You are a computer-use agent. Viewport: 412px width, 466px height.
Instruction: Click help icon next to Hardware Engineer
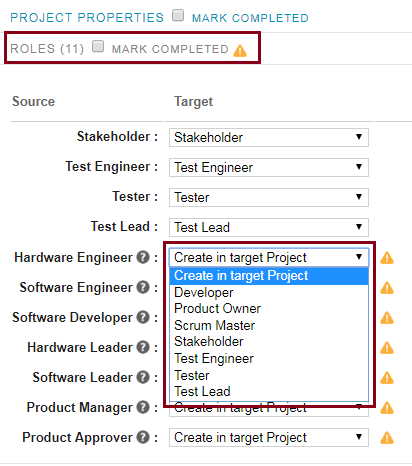coord(143,257)
